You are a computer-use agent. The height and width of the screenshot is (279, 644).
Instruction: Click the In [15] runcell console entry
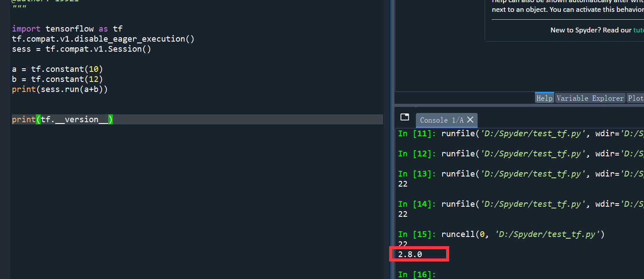[501, 234]
